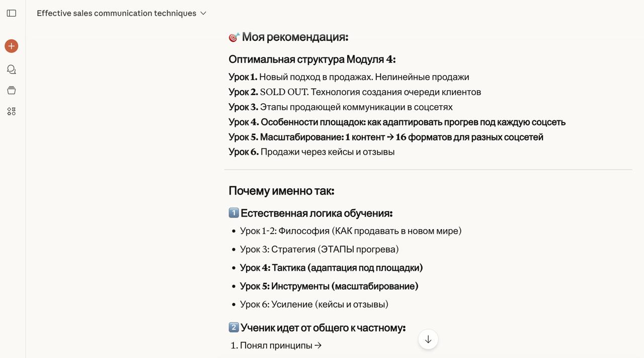Click the 'Урок 1. Новый подход' line
The image size is (644, 358).
tap(349, 77)
